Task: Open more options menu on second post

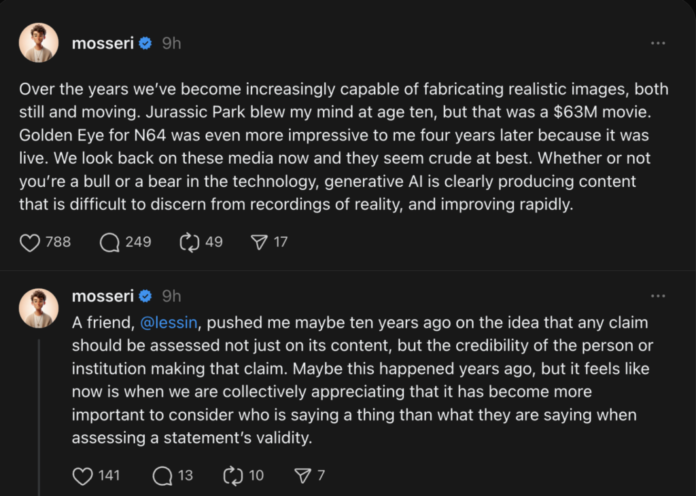Action: point(657,296)
